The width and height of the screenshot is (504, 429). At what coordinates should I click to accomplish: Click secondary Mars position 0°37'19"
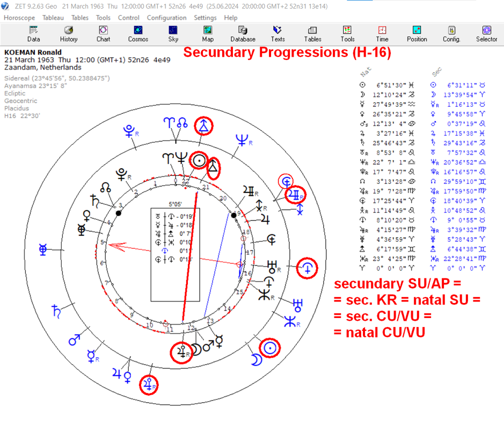(x=462, y=124)
